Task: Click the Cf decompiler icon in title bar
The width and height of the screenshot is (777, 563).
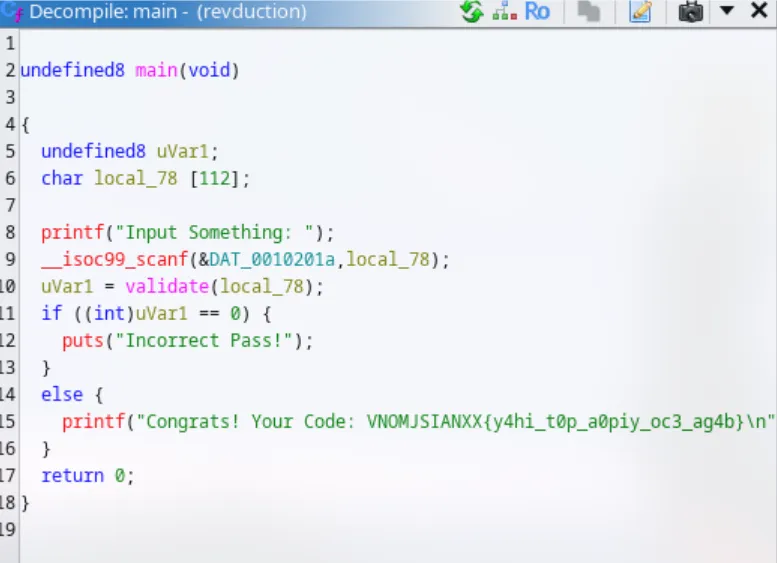Action: point(13,12)
